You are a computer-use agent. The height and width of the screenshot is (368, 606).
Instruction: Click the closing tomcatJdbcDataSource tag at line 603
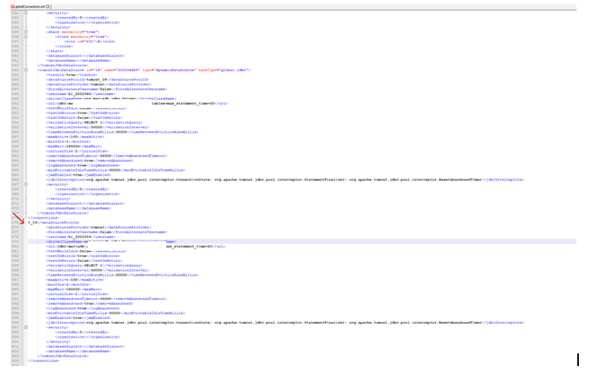pyautogui.click(x=63, y=356)
